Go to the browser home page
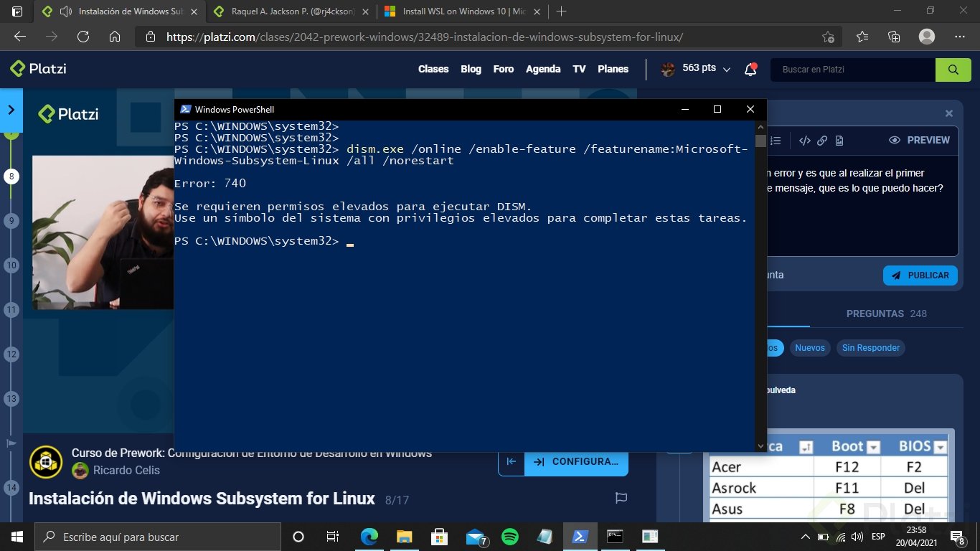This screenshot has height=551, width=980. [x=115, y=37]
